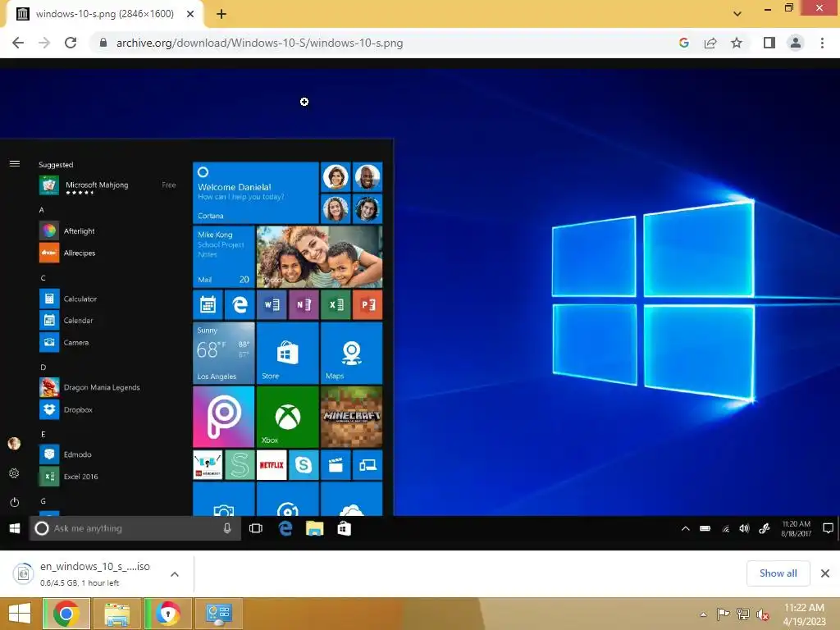The height and width of the screenshot is (630, 840).
Task: Dismiss the downloads bar with the X
Action: [x=825, y=573]
